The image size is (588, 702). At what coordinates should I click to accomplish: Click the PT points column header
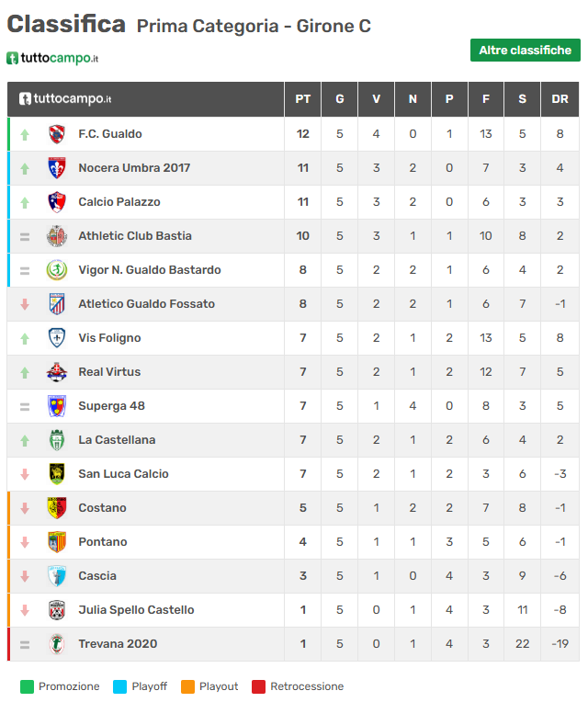point(302,99)
